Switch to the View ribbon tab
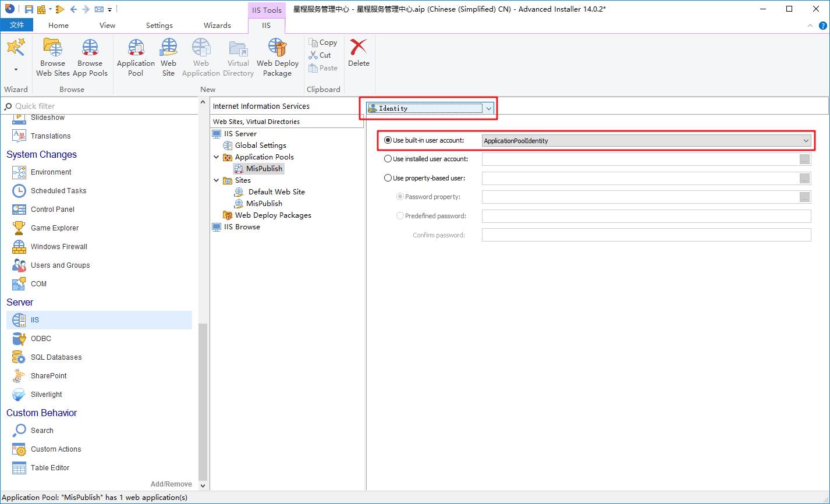This screenshot has height=504, width=830. [x=107, y=26]
